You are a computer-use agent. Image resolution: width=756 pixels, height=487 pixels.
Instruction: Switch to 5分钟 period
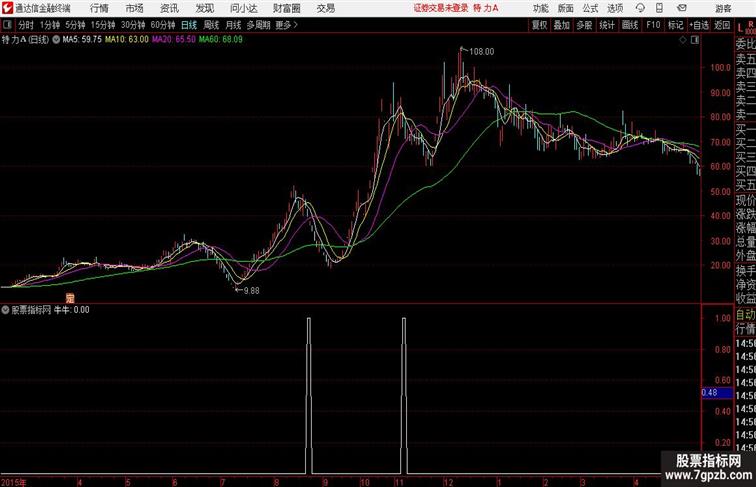[75, 25]
